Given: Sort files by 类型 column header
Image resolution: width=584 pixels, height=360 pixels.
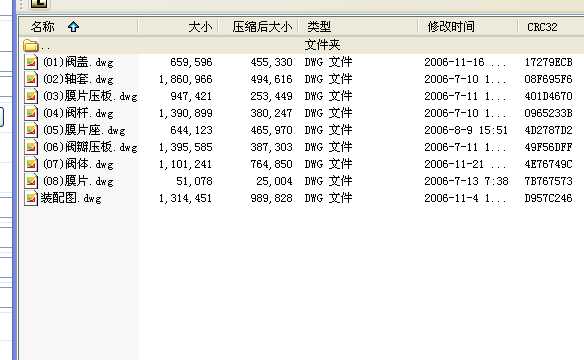Looking at the screenshot, I should [x=358, y=26].
